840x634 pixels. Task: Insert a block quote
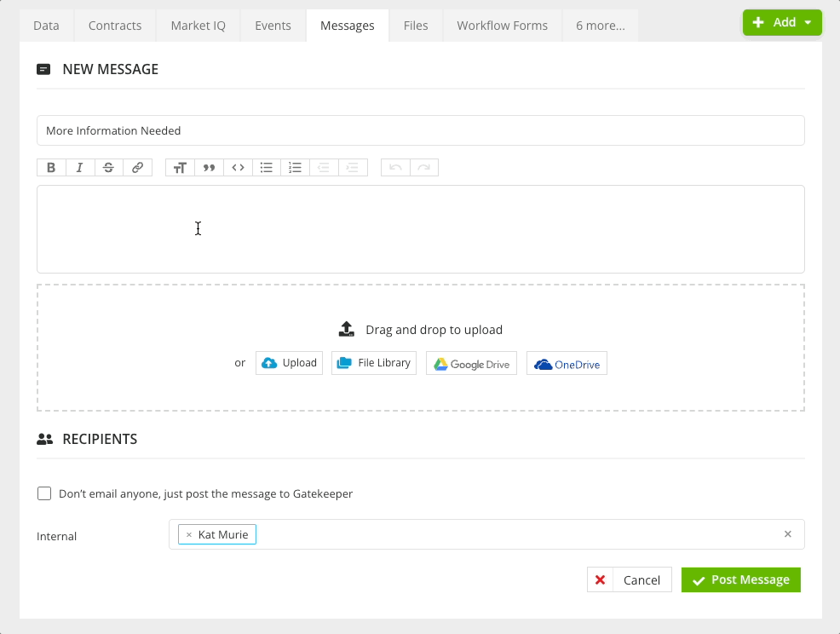[209, 168]
